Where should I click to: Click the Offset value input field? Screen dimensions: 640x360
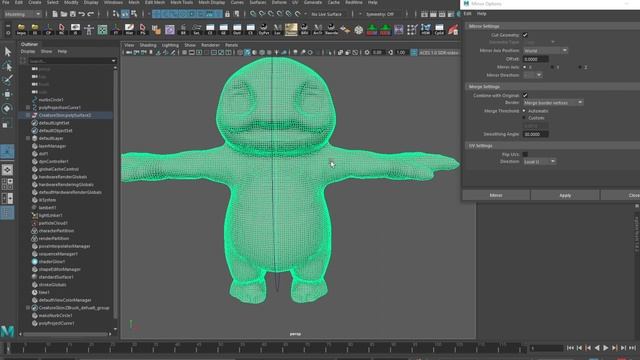tap(536, 59)
